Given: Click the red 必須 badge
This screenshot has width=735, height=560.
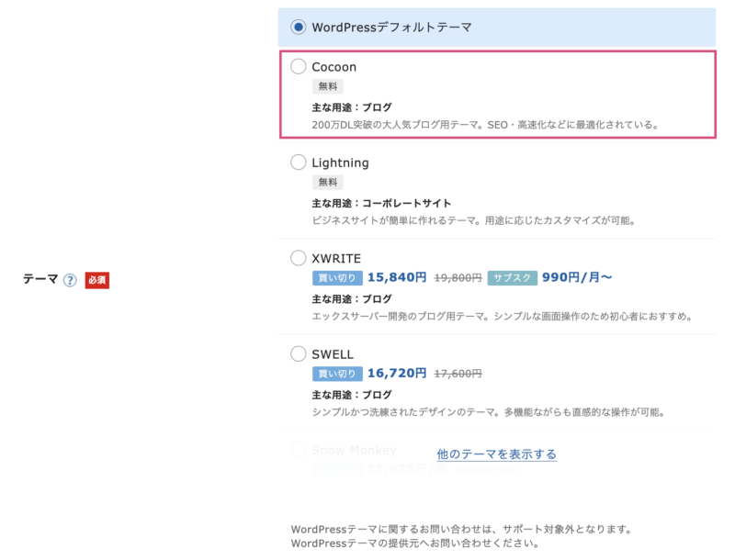Looking at the screenshot, I should (96, 280).
